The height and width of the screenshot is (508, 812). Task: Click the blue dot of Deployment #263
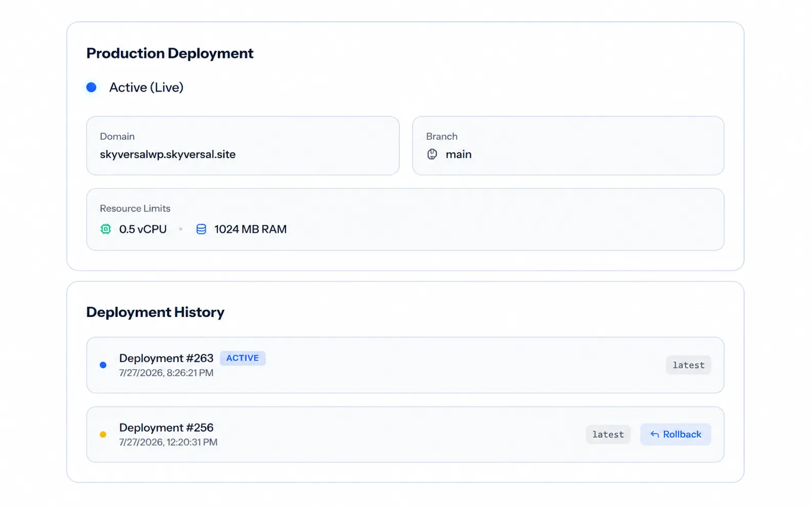(103, 365)
